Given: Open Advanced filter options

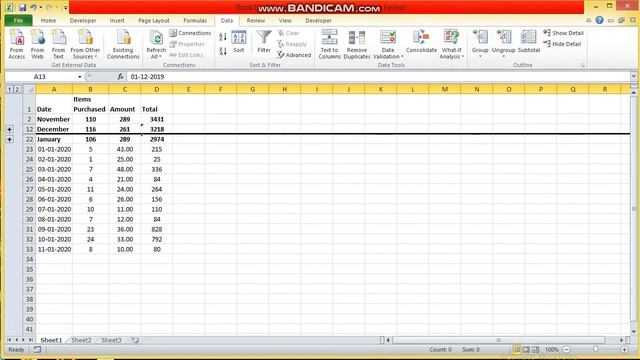Looking at the screenshot, I should (x=294, y=55).
